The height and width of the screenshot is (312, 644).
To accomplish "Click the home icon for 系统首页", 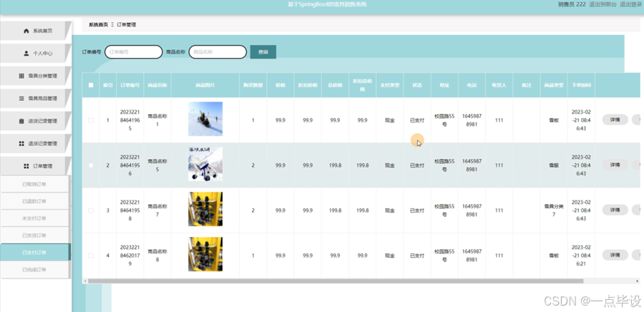I will [x=26, y=31].
